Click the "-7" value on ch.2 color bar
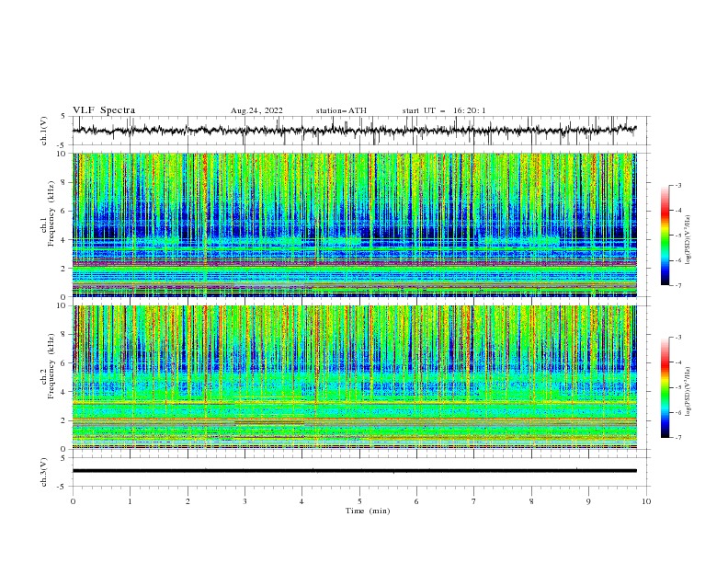728x563 pixels. pyautogui.click(x=678, y=437)
